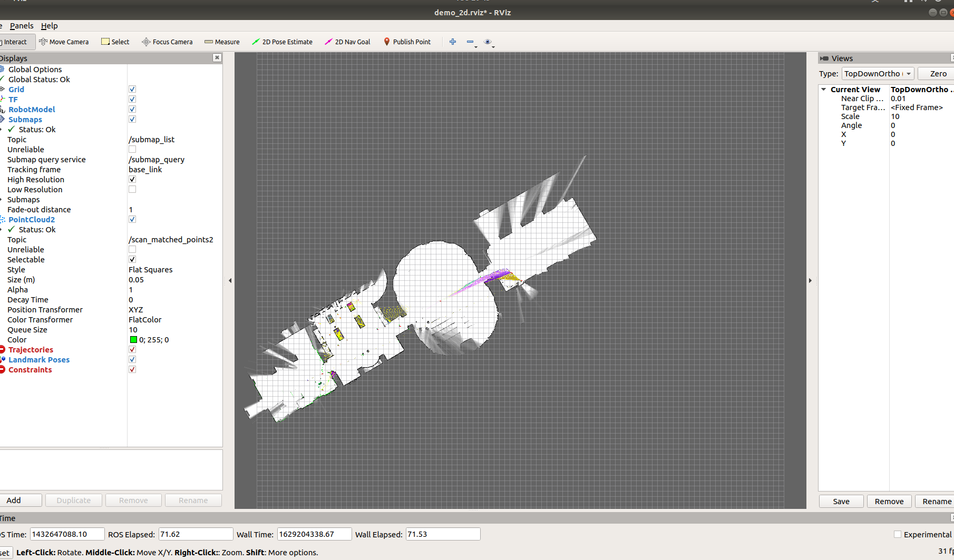
Task: Uncheck the Landmark Poses display
Action: click(x=132, y=359)
